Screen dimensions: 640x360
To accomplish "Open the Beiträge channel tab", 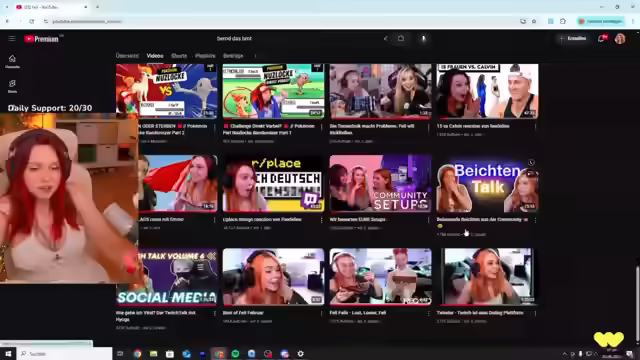I will pyautogui.click(x=233, y=56).
